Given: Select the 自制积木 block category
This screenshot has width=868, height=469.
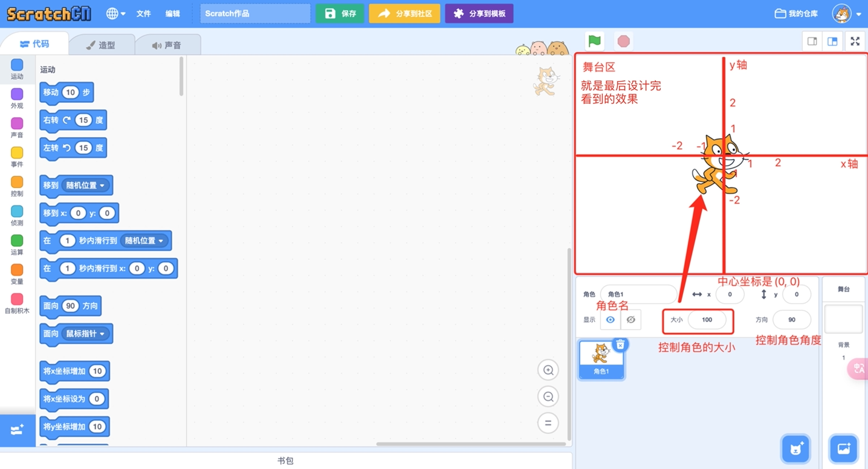Looking at the screenshot, I should click(17, 303).
